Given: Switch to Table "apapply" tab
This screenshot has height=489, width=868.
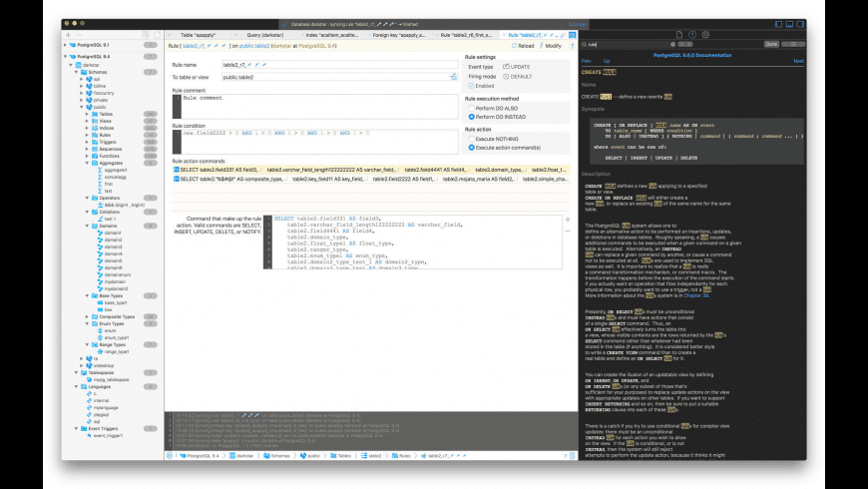Looking at the screenshot, I should pos(198,35).
